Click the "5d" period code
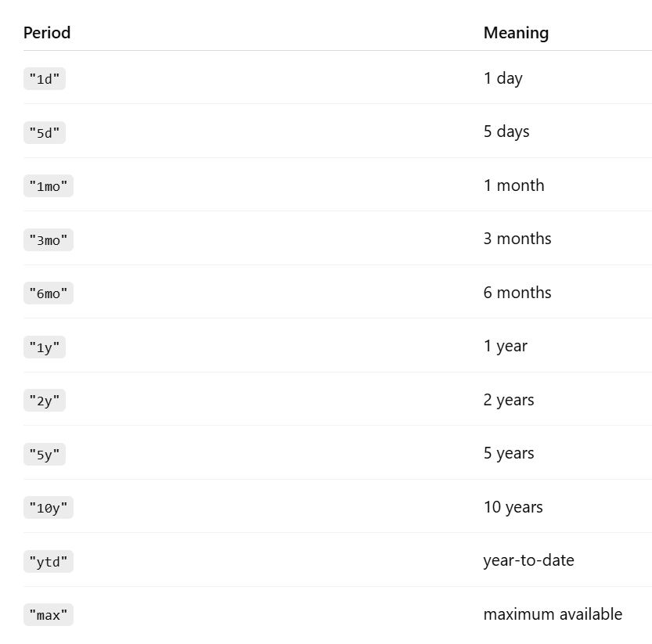The width and height of the screenshot is (652, 644). point(45,133)
